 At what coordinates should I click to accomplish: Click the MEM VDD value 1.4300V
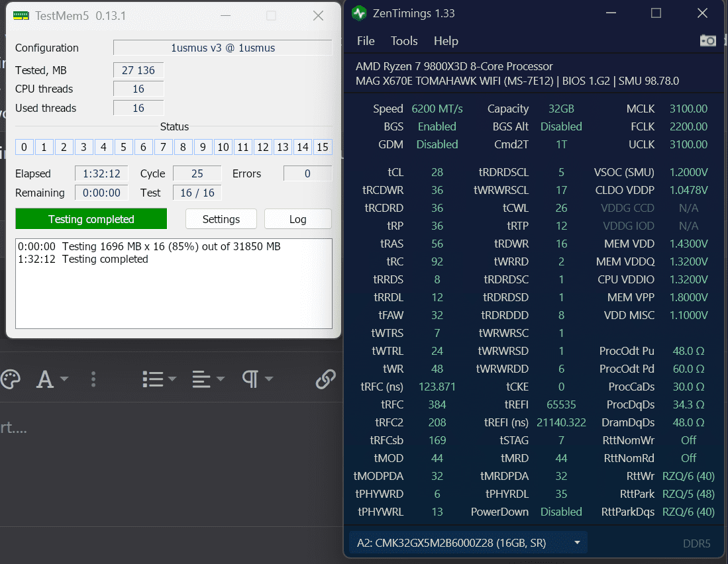[688, 244]
